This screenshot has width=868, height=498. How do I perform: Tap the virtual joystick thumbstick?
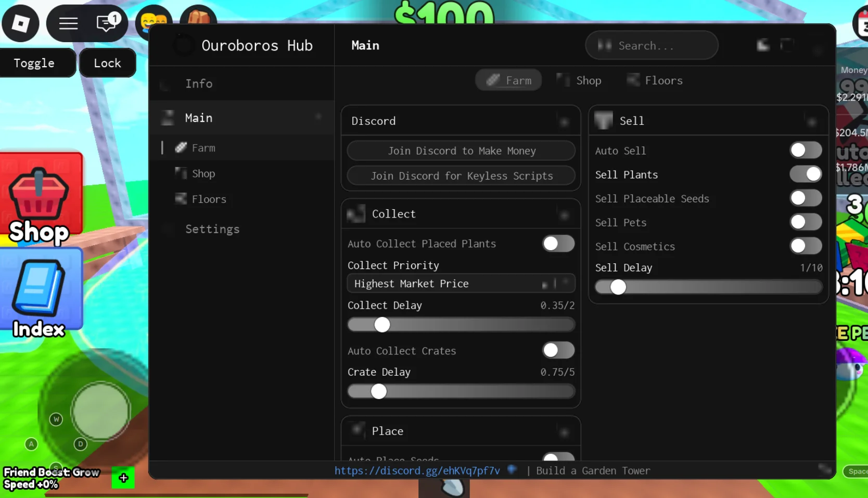tap(100, 411)
